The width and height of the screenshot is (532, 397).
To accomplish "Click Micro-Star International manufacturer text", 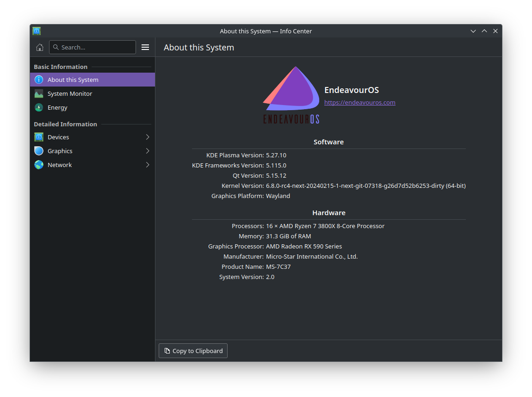I will 312,256.
